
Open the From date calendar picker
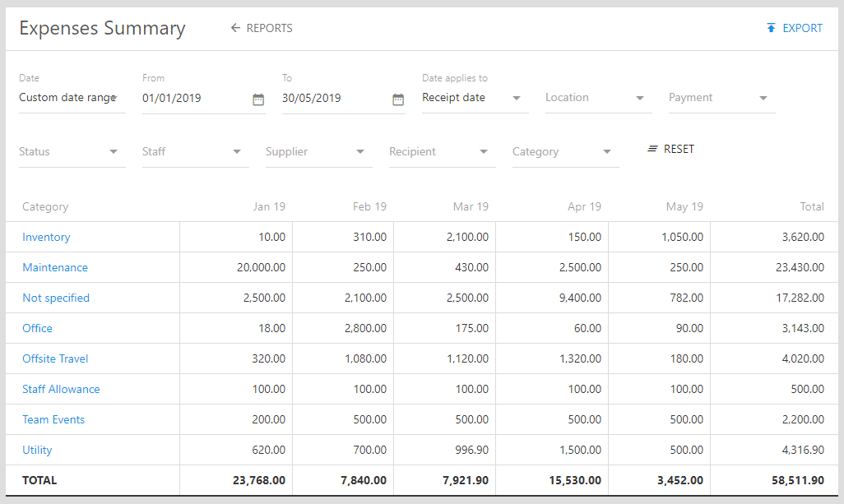(x=258, y=98)
